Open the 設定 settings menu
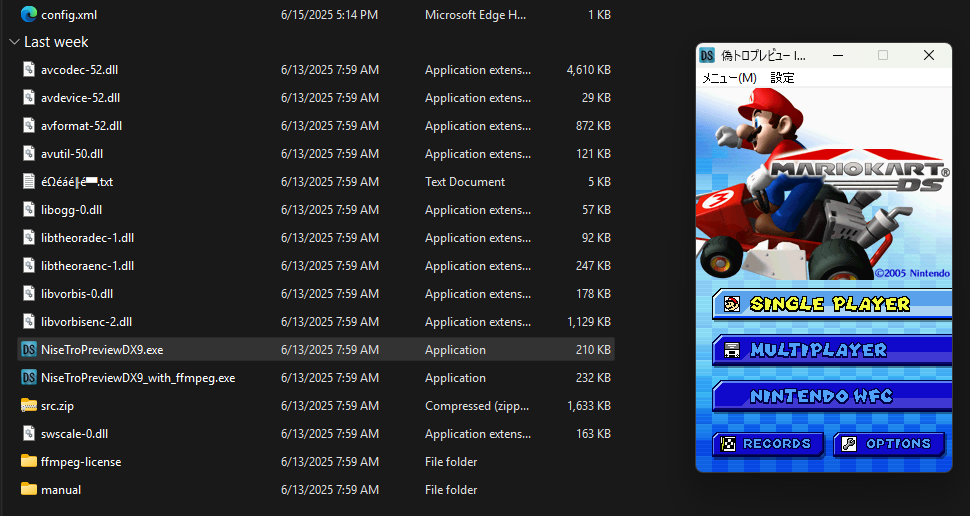Viewport: 970px width, 516px height. [x=782, y=78]
